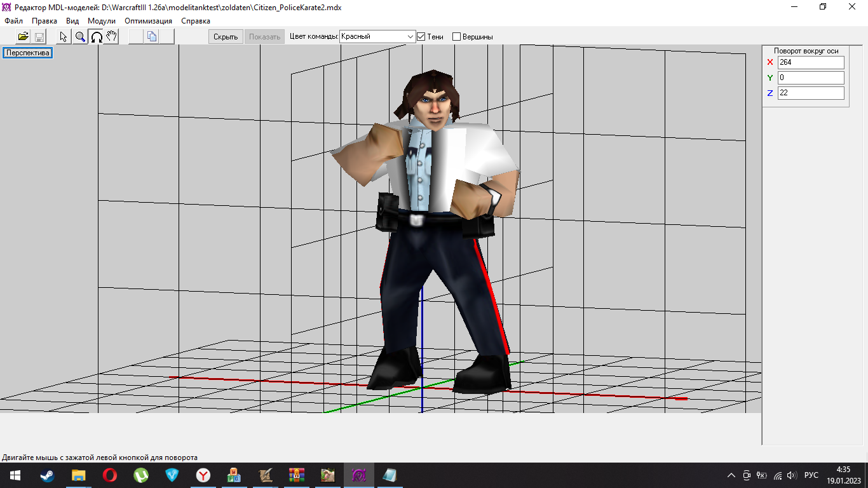Viewport: 868px width, 488px height.
Task: Click the red X axis label
Action: point(770,62)
